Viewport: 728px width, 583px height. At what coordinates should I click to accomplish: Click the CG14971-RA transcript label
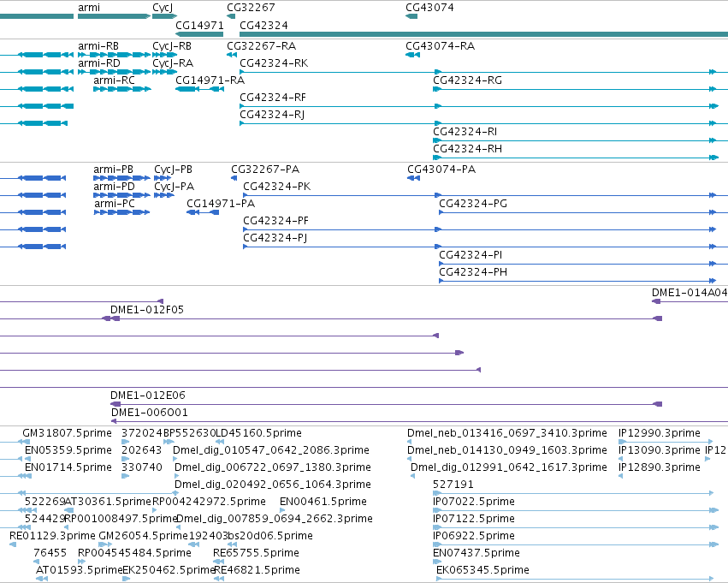(210, 80)
